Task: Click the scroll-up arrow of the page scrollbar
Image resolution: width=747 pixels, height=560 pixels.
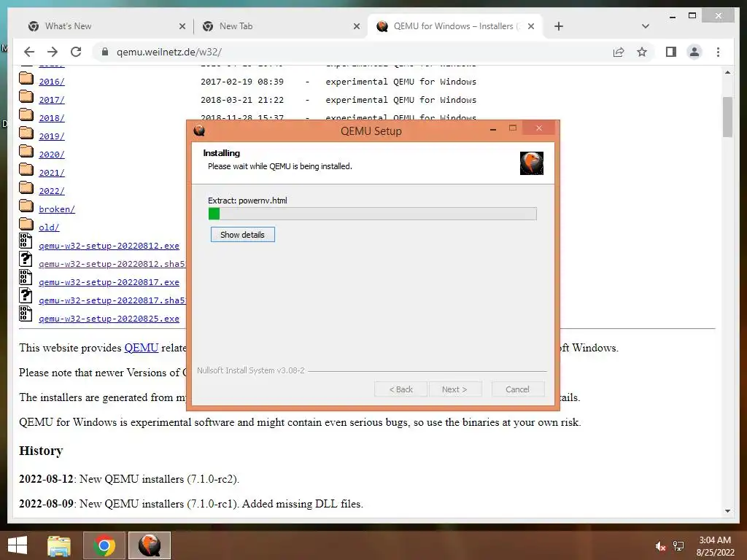Action: pyautogui.click(x=727, y=72)
